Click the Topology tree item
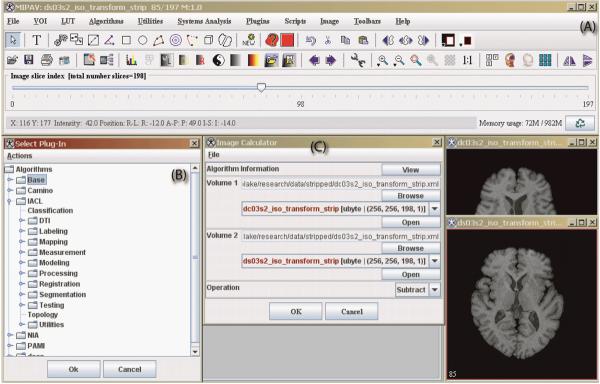Image resolution: width=600 pixels, height=384 pixels. pos(42,314)
